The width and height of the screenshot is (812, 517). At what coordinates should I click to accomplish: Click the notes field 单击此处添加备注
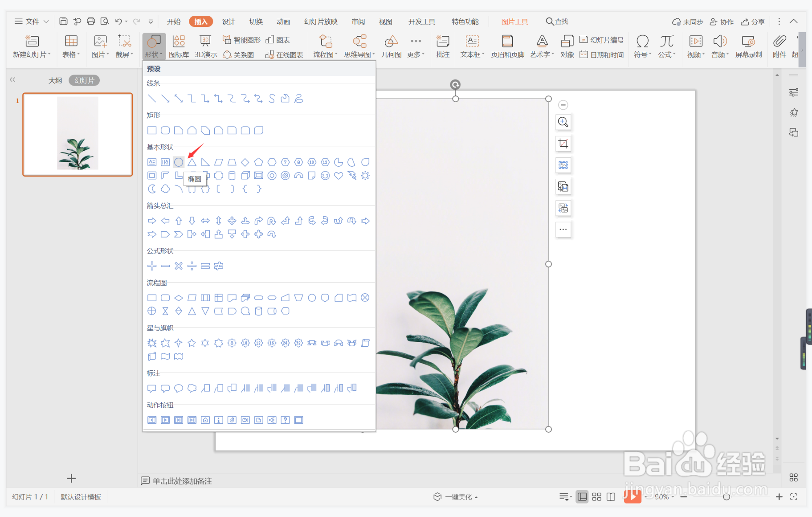pos(182,481)
